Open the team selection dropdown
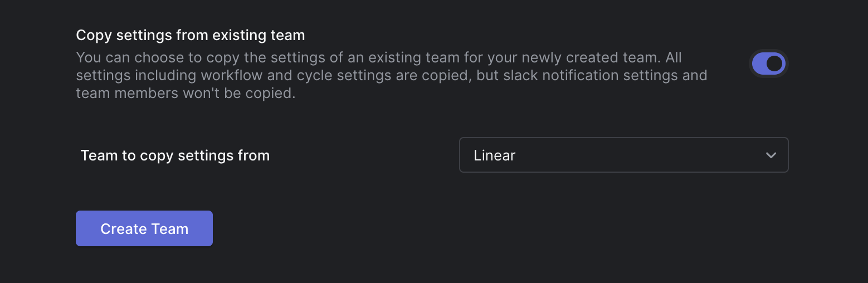The image size is (868, 283). [623, 155]
